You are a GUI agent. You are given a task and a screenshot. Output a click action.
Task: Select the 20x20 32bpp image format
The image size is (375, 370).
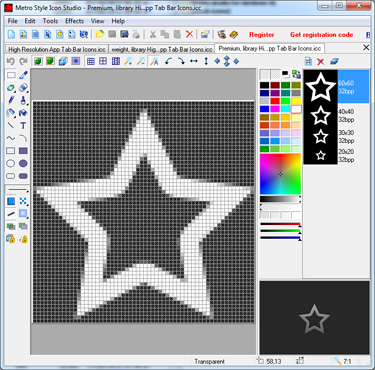click(337, 156)
